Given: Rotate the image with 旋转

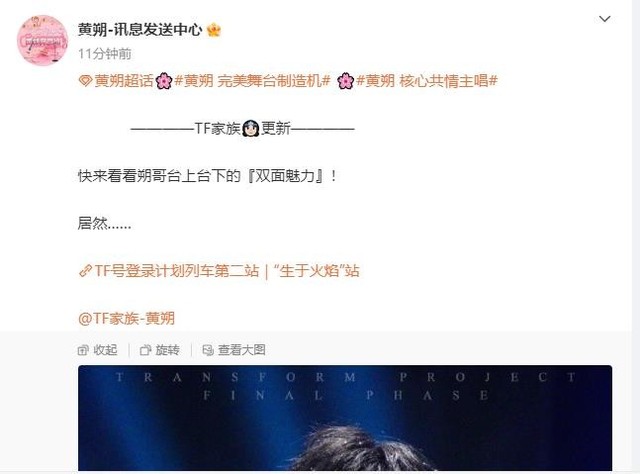Looking at the screenshot, I should pyautogui.click(x=160, y=350).
